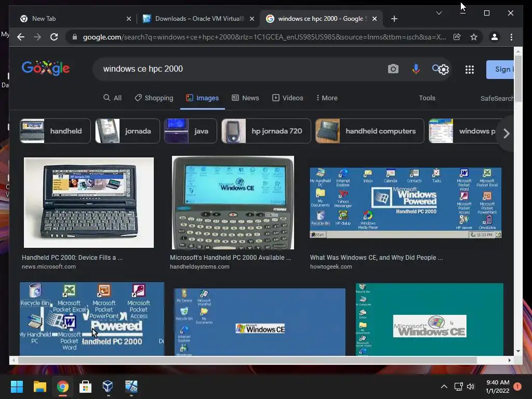Open the Handheld PC 2000 laptop image

pyautogui.click(x=88, y=203)
